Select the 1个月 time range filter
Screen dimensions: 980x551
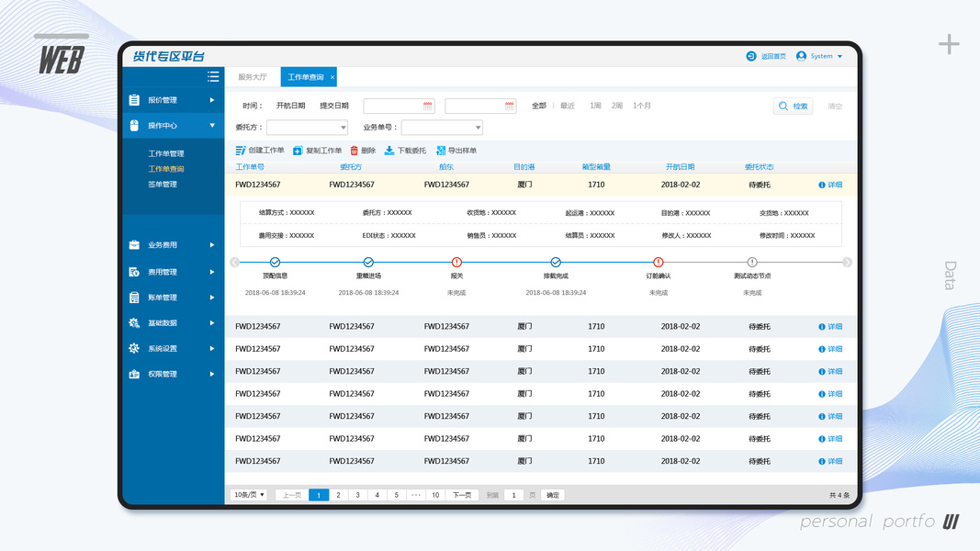point(642,107)
